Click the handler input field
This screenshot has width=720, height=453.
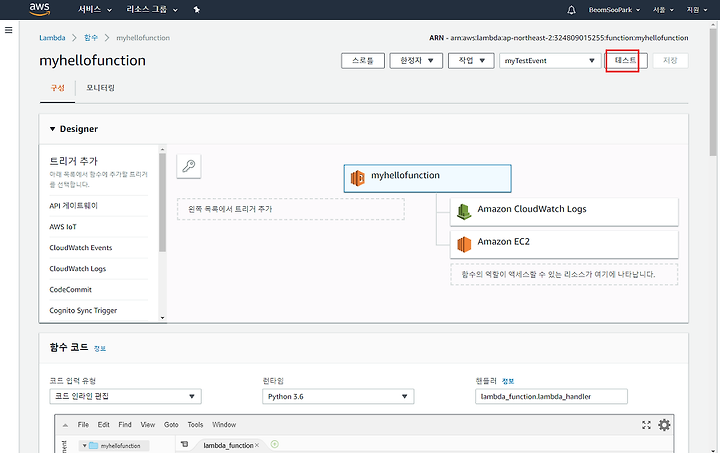click(x=551, y=397)
